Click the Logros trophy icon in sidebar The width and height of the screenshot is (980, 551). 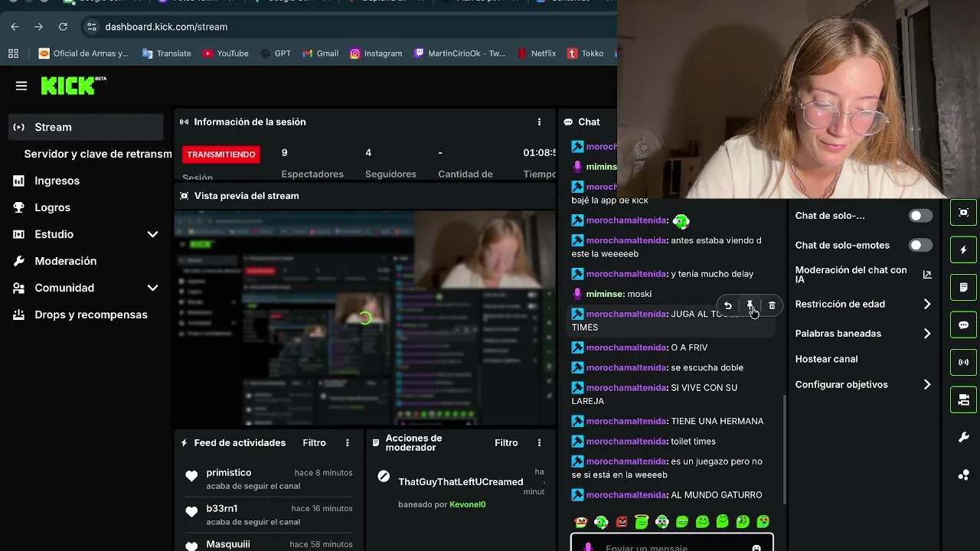19,207
